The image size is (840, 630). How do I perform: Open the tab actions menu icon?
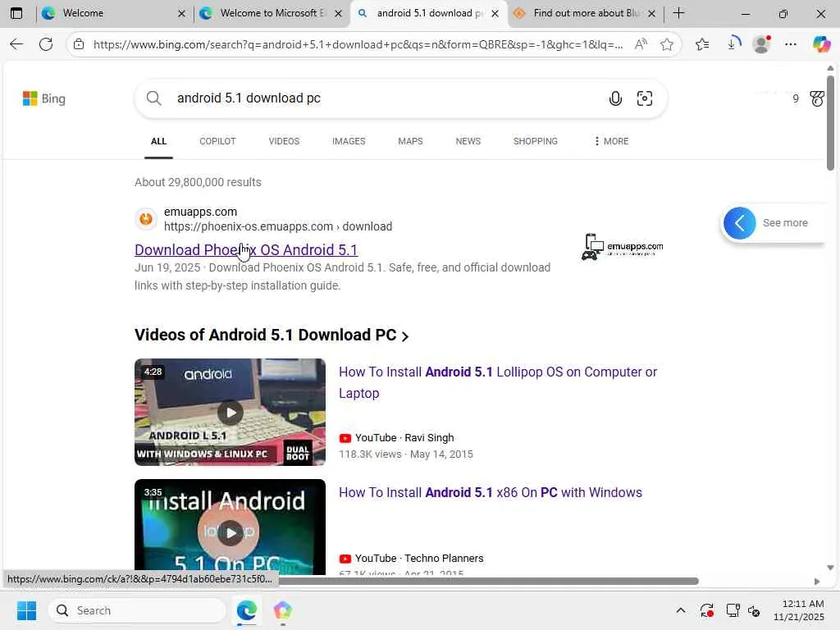click(x=16, y=13)
